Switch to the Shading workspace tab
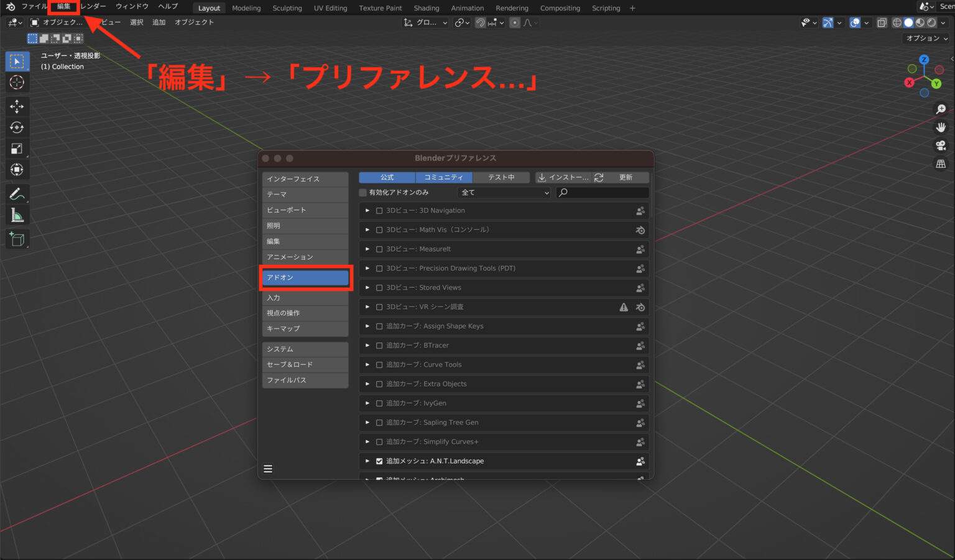 click(426, 7)
